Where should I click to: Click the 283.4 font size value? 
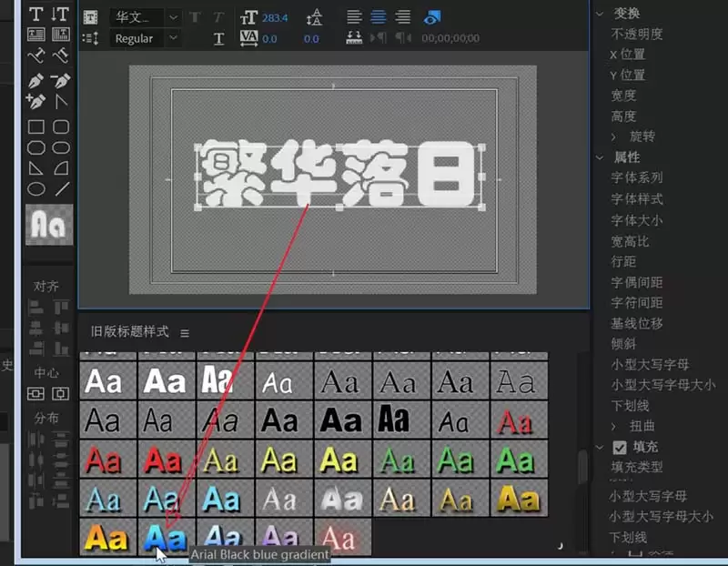tap(273, 17)
